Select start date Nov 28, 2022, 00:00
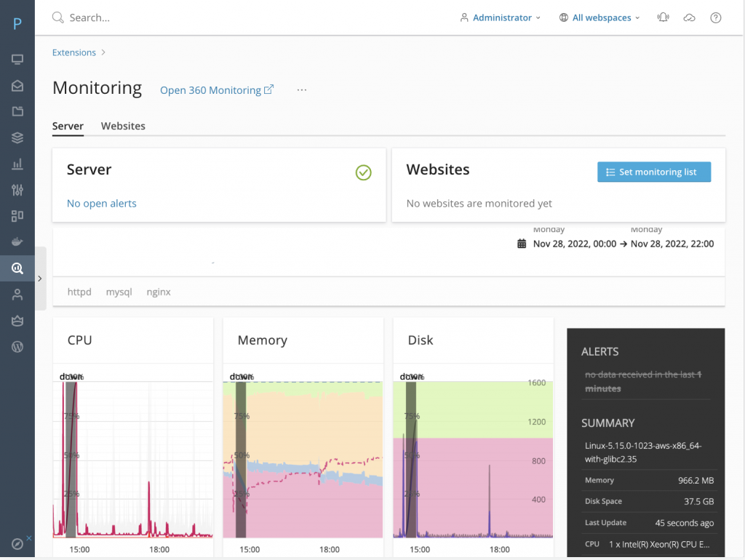This screenshot has width=745, height=560. click(x=575, y=244)
